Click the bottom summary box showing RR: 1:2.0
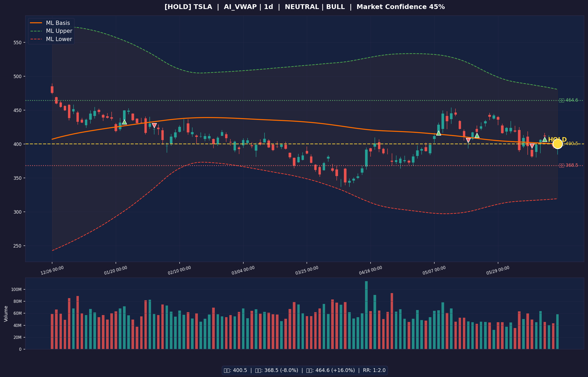Viewport: 588px width, 377px height. [305, 370]
